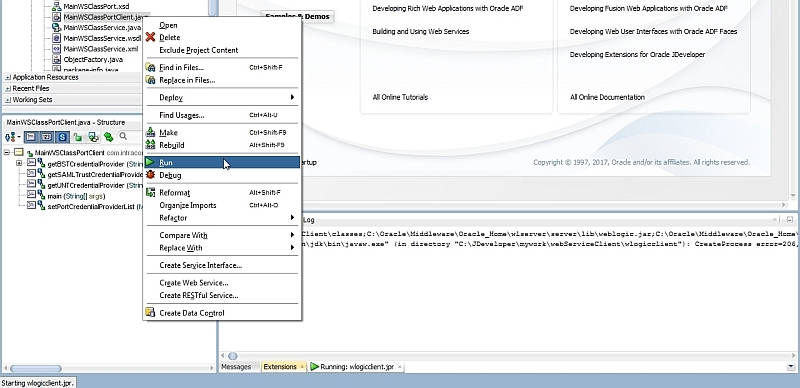Click the green refresh Structure icon
The width and height of the screenshot is (800, 388).
(x=108, y=137)
